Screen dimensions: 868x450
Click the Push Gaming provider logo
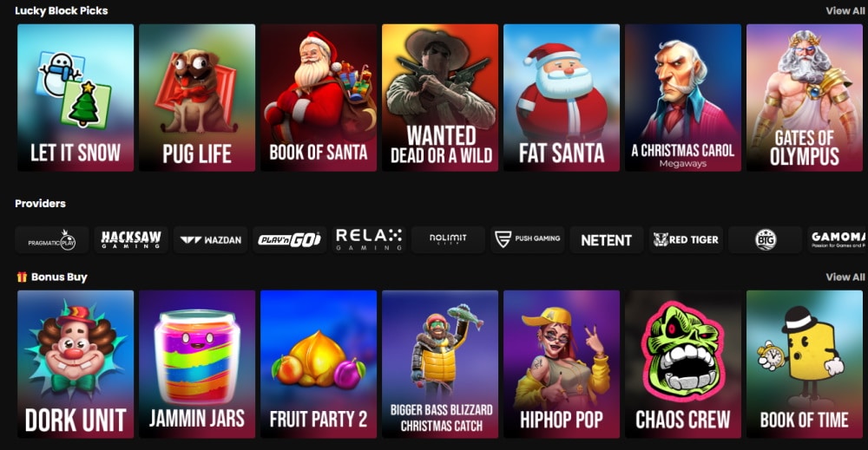pyautogui.click(x=528, y=240)
